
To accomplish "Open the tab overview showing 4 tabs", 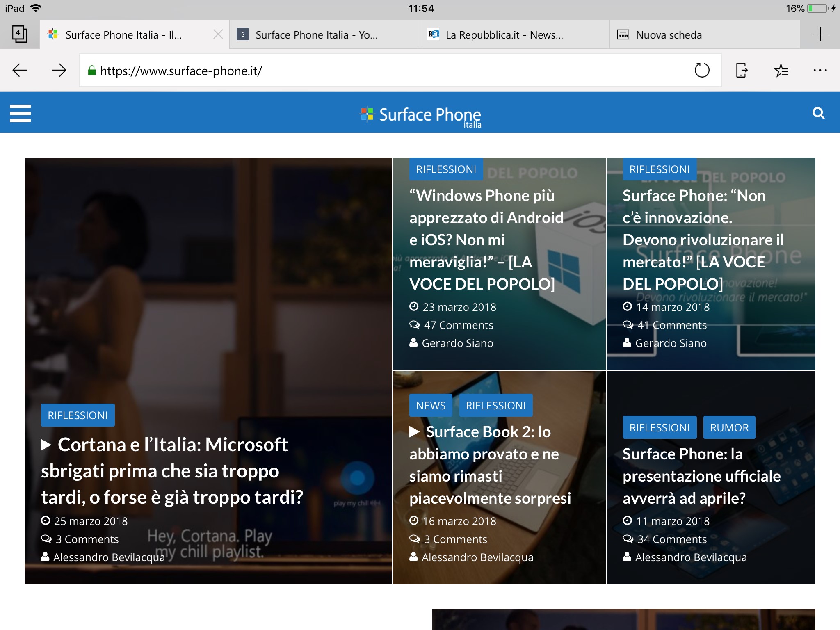I will pos(19,34).
